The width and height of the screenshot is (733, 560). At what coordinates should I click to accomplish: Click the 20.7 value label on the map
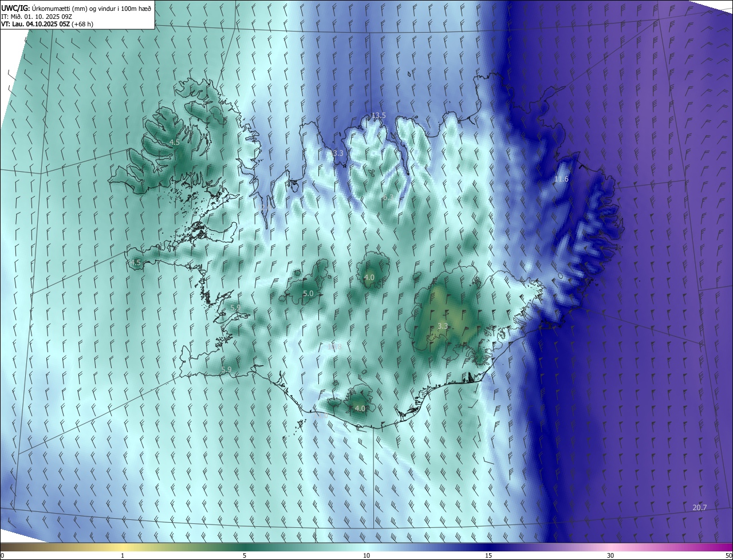[699, 507]
